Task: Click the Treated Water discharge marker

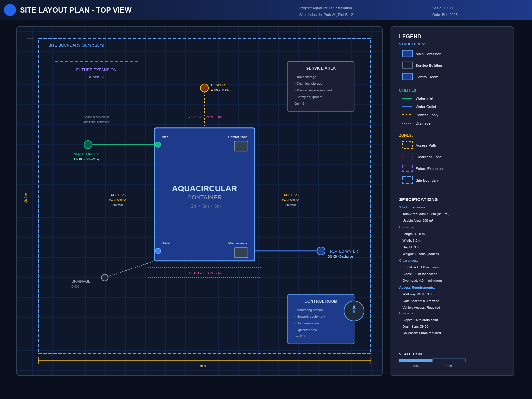Action: pyautogui.click(x=320, y=251)
